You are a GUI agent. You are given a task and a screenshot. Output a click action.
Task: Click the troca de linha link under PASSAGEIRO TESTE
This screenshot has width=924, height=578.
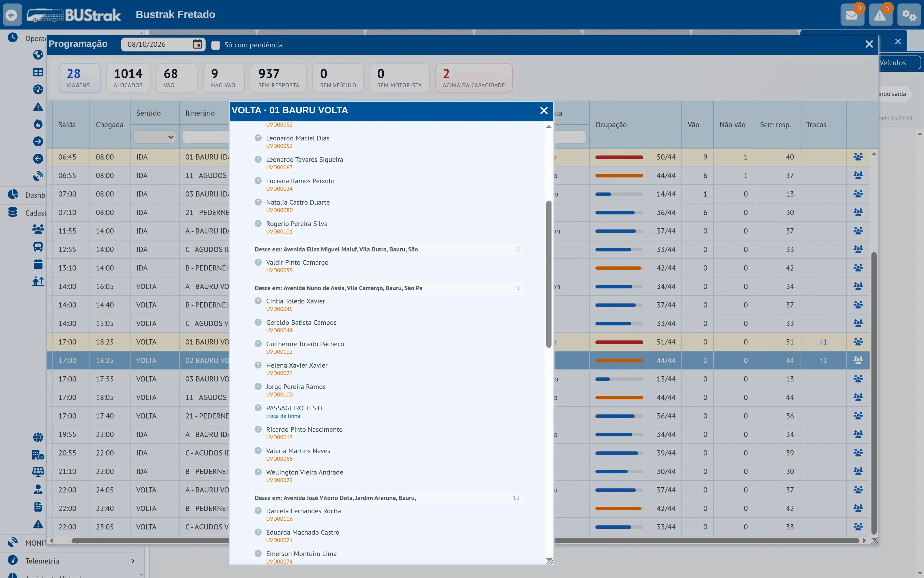tap(283, 416)
